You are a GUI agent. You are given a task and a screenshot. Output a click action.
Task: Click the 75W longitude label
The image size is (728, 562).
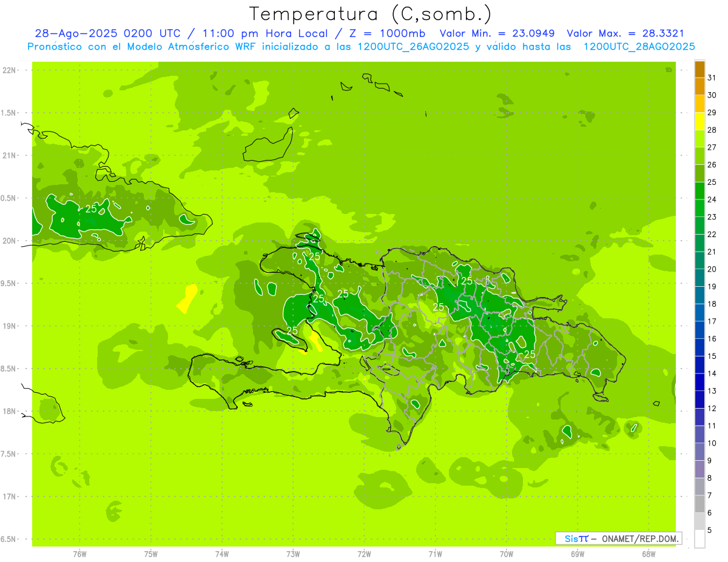coord(151,554)
